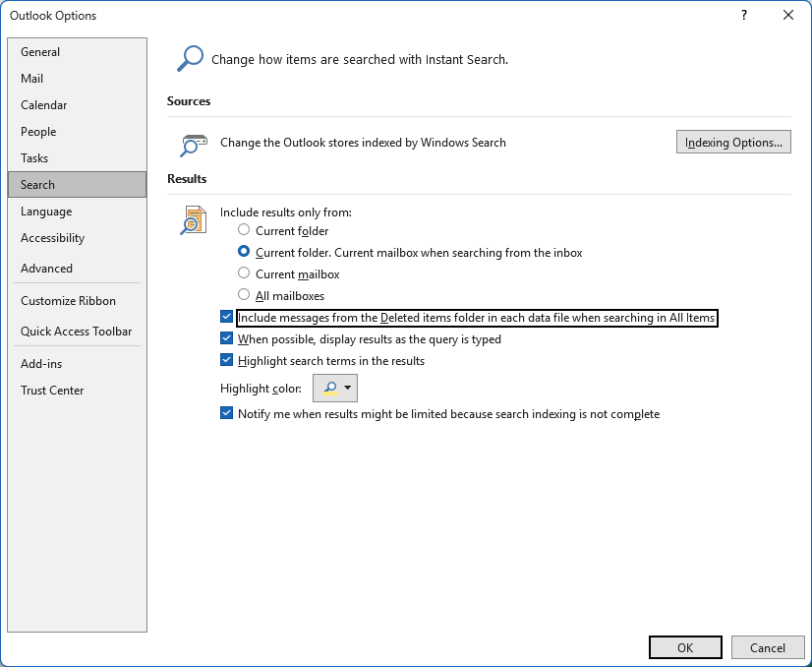Select the Current folder radio button
This screenshot has width=812, height=667.
(x=244, y=231)
